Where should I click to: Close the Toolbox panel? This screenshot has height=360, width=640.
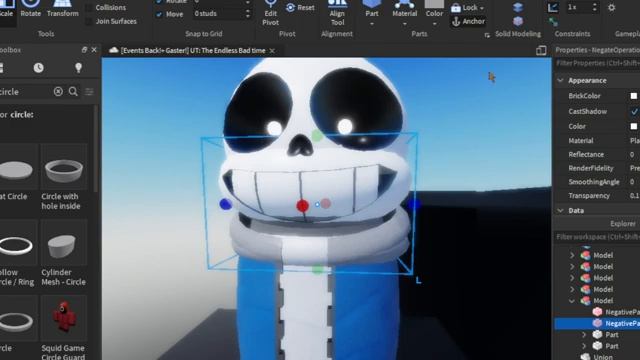point(94,50)
